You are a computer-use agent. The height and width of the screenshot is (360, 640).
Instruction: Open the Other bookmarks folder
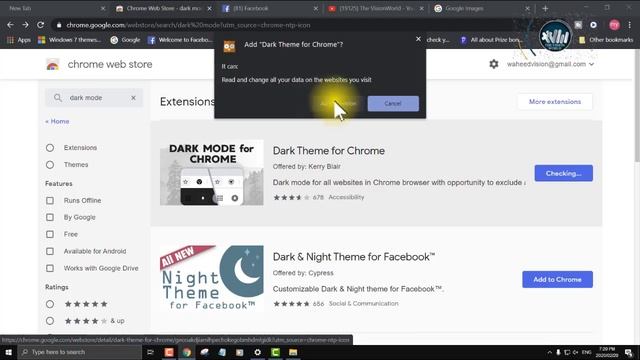[x=606, y=40]
